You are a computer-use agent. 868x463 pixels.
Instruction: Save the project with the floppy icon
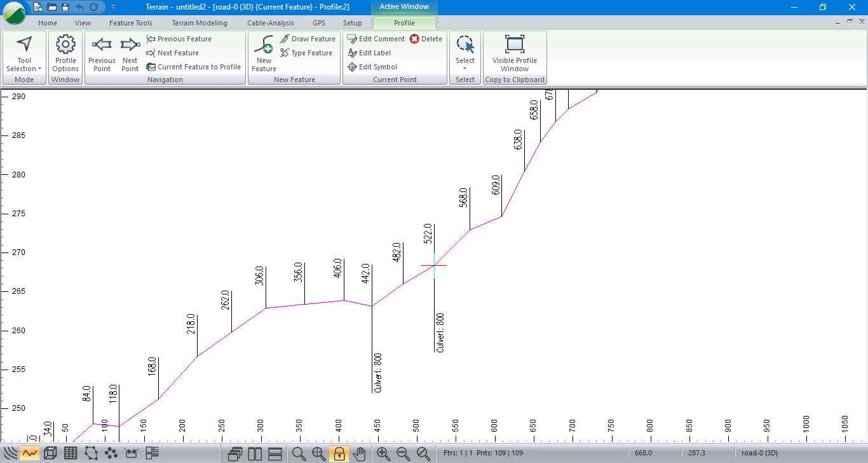coord(65,7)
